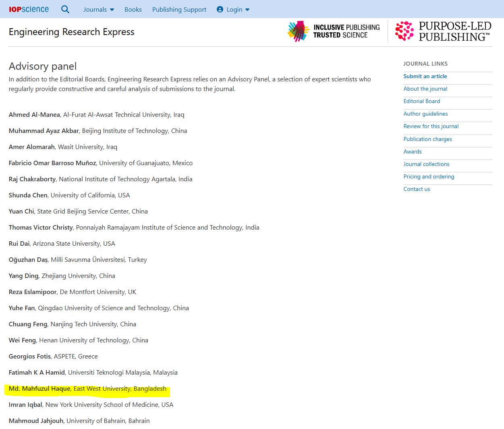504x429 pixels.
Task: Open the Publishing Support menu item
Action: pos(179,10)
